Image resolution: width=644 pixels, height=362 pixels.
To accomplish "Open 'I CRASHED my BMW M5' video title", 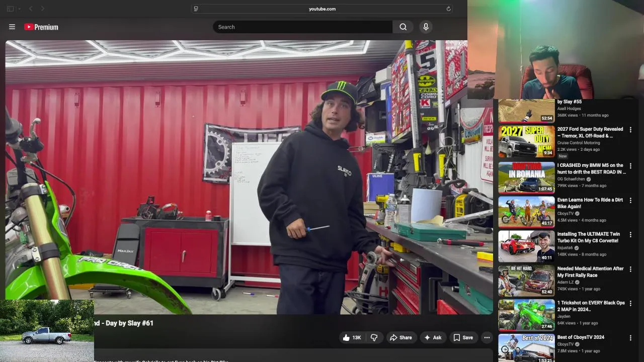I will [592, 168].
